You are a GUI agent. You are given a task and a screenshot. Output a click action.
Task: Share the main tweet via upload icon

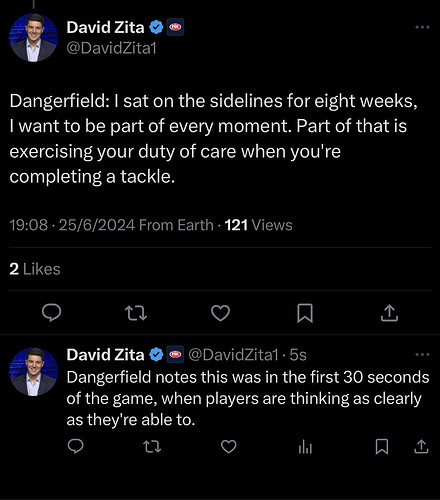coord(389,313)
